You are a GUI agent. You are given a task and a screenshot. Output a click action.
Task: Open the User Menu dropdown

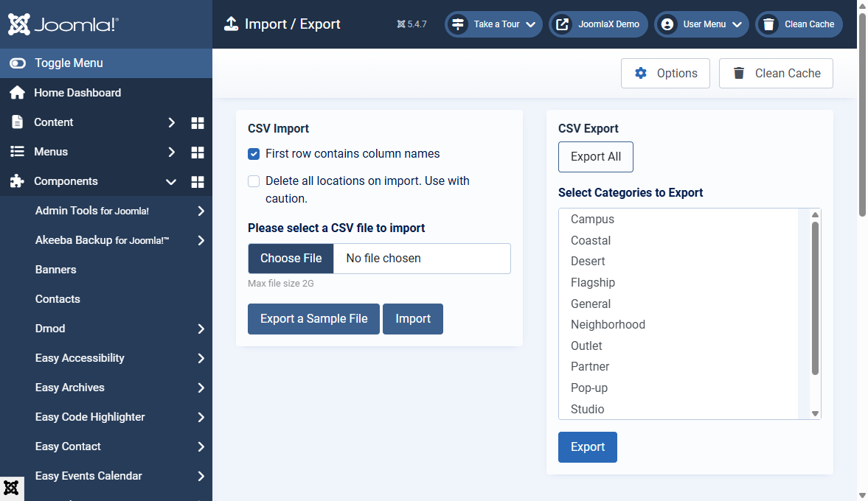pos(701,24)
